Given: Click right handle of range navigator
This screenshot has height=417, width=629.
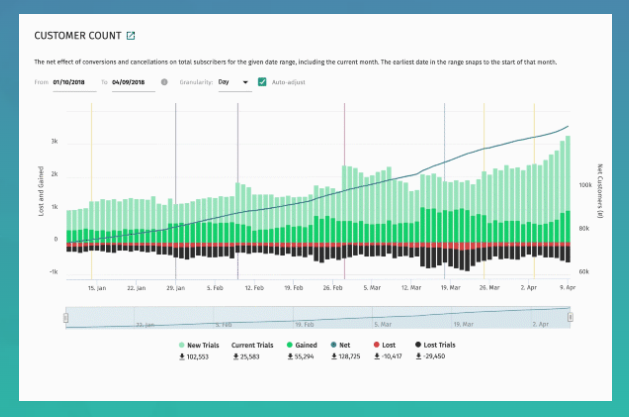Looking at the screenshot, I should pos(570,318).
